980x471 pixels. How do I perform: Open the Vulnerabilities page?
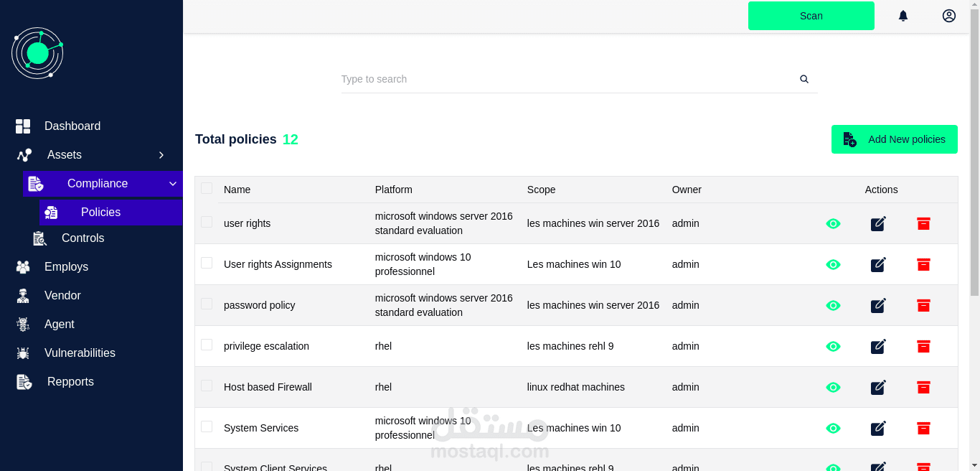tap(80, 353)
